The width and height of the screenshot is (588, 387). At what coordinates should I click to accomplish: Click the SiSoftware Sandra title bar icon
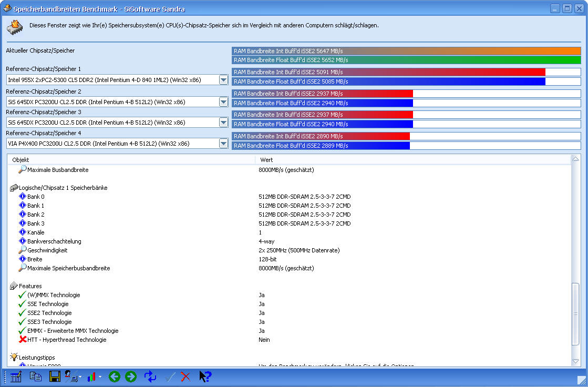click(x=7, y=8)
